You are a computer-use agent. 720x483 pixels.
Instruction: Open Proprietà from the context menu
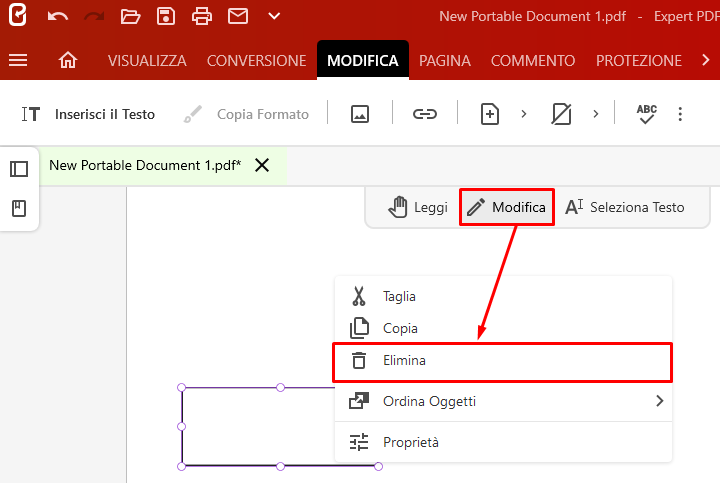503,442
